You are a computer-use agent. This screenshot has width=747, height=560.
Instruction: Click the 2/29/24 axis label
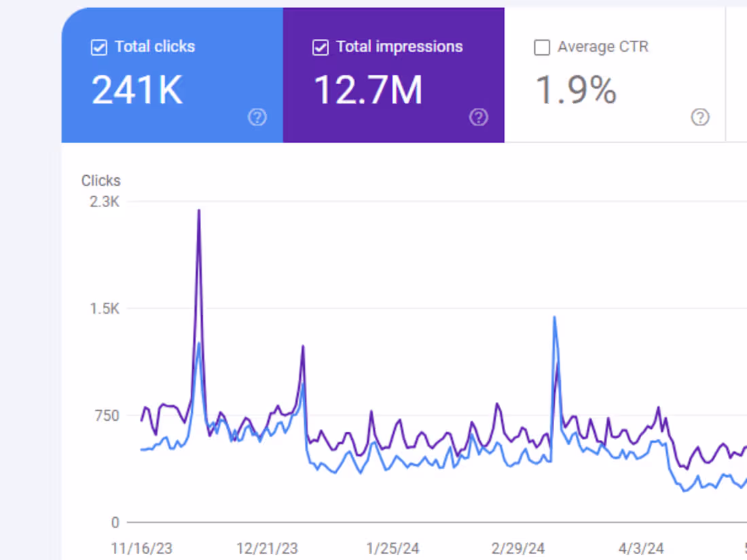[518, 548]
